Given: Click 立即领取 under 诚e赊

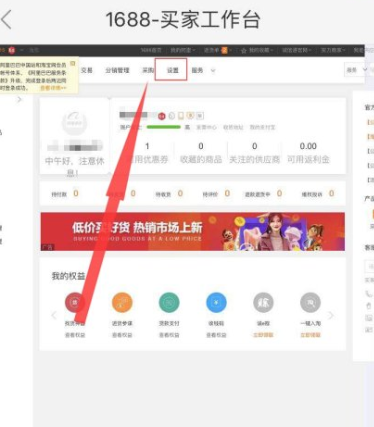Looking at the screenshot, I should (263, 335).
